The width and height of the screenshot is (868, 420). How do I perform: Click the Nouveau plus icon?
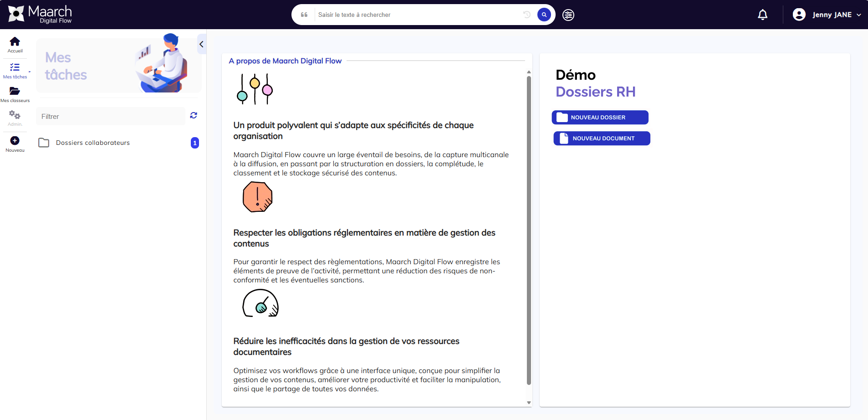(x=15, y=141)
